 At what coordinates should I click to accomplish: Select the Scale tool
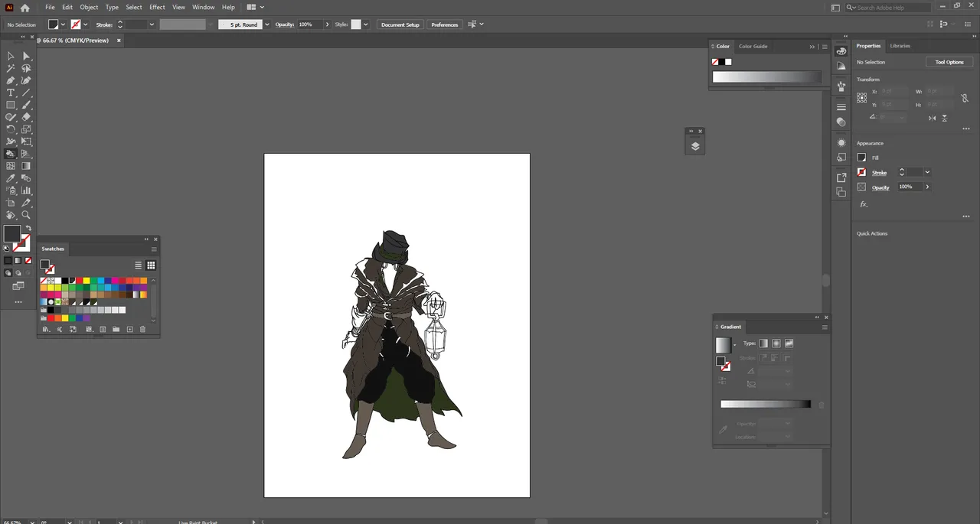point(26,129)
